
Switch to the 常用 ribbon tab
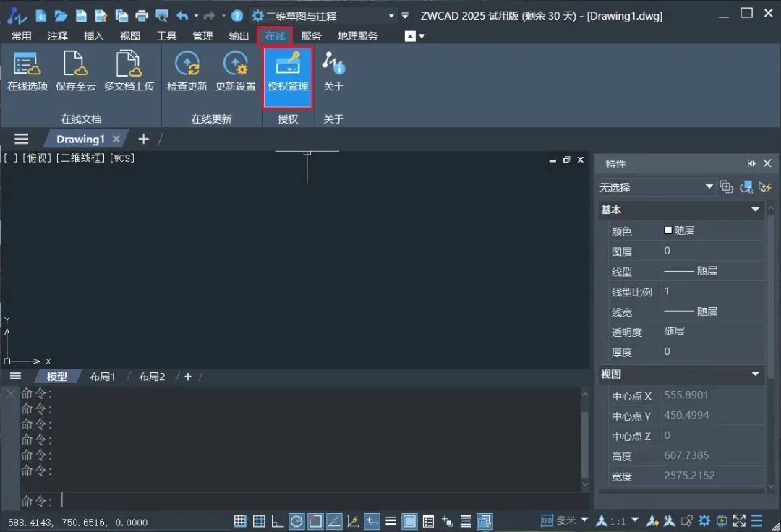(22, 36)
